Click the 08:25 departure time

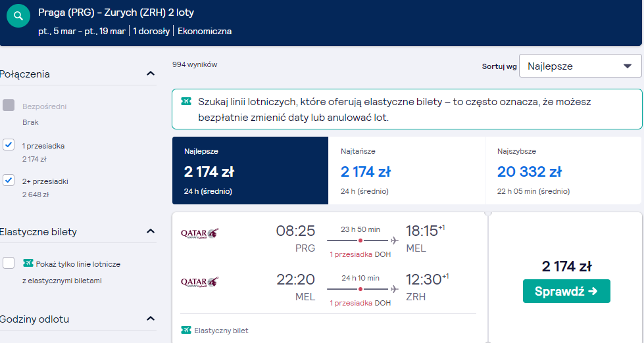295,231
